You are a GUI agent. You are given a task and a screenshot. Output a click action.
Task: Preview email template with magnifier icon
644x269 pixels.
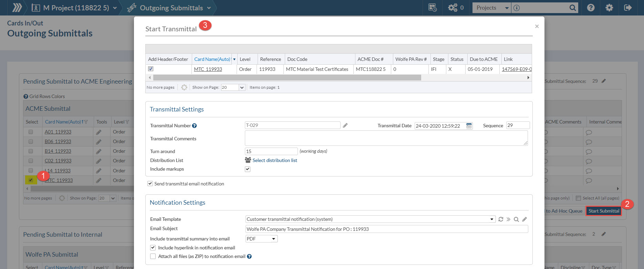[x=516, y=219]
